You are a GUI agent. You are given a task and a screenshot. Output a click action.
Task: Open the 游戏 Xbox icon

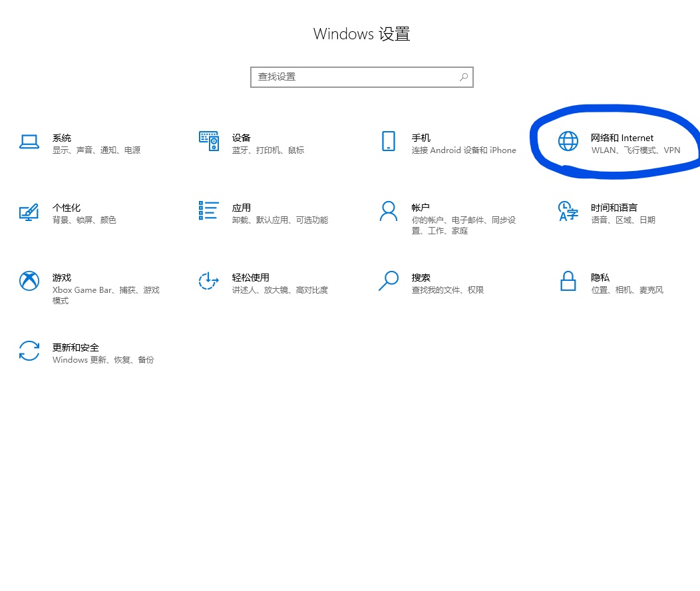tap(29, 281)
